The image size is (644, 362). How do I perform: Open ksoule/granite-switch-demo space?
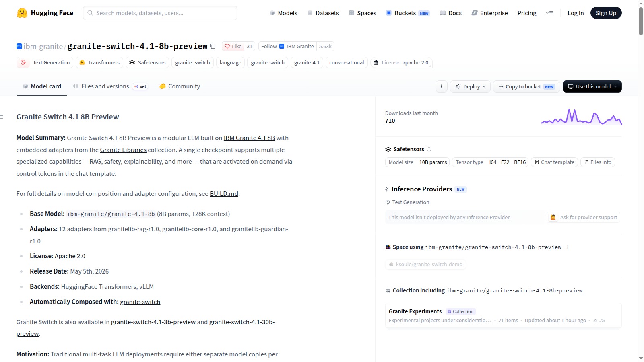pyautogui.click(x=425, y=265)
